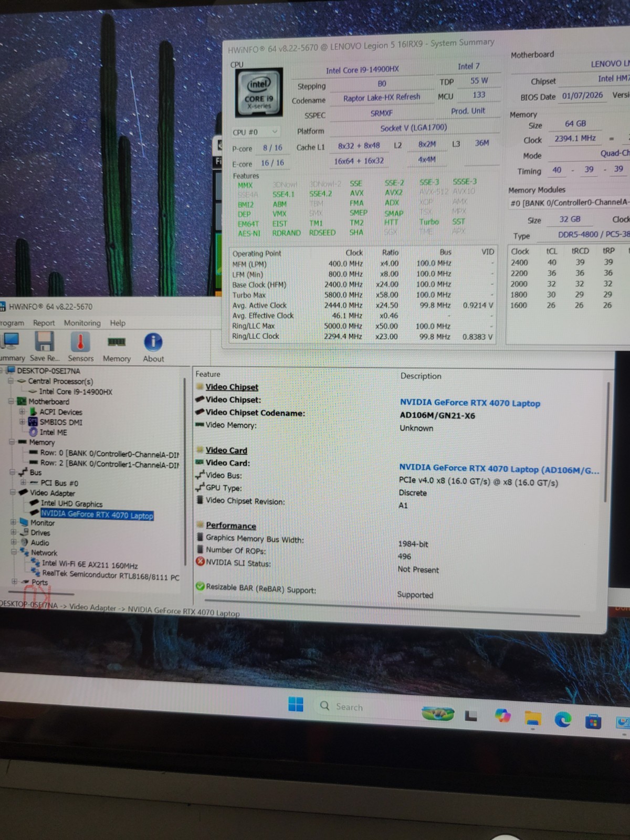630x840 pixels.
Task: Click the Graphics Memory Bus Width row
Action: click(x=313, y=541)
